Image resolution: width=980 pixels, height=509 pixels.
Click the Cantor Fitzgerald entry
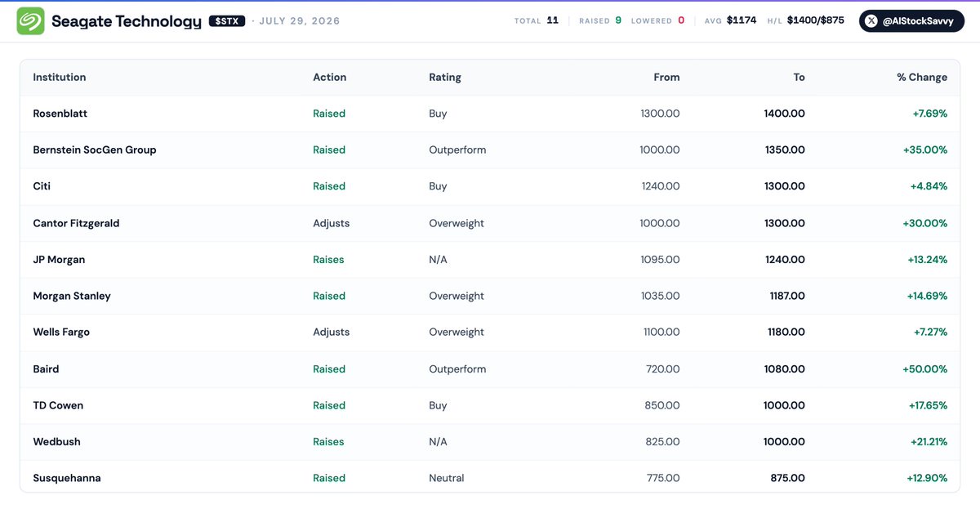(76, 223)
